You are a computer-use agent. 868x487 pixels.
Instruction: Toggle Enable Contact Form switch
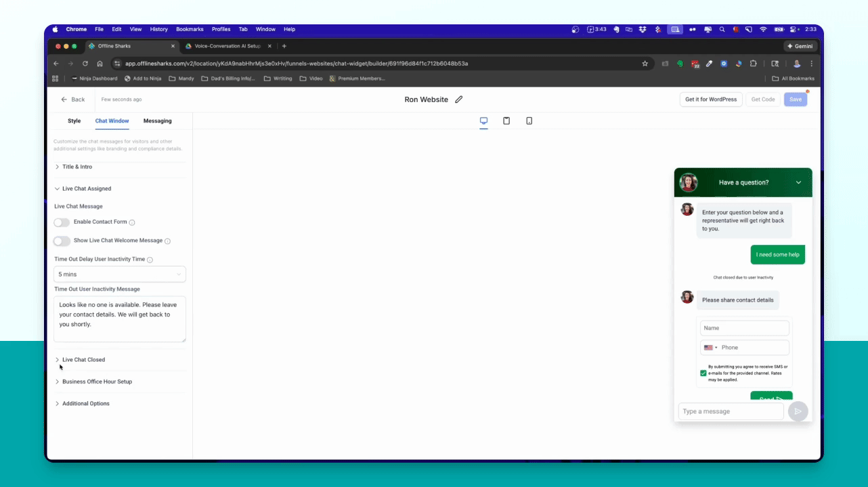coord(62,223)
